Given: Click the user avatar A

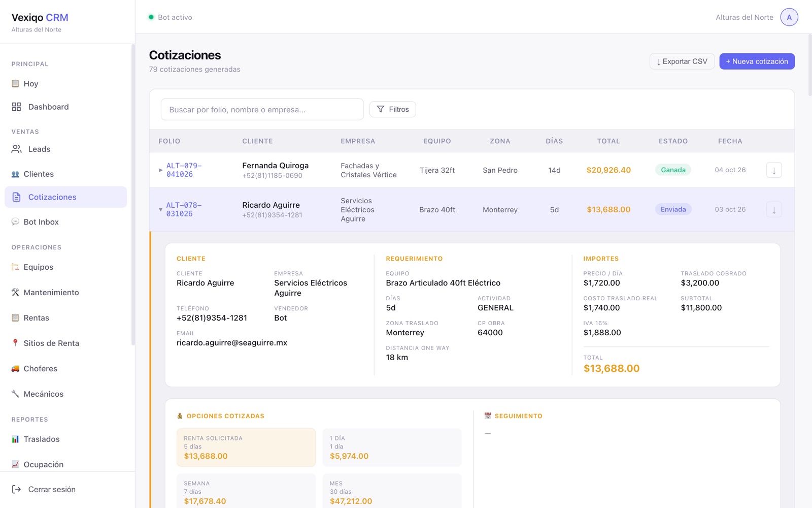Looking at the screenshot, I should point(789,17).
